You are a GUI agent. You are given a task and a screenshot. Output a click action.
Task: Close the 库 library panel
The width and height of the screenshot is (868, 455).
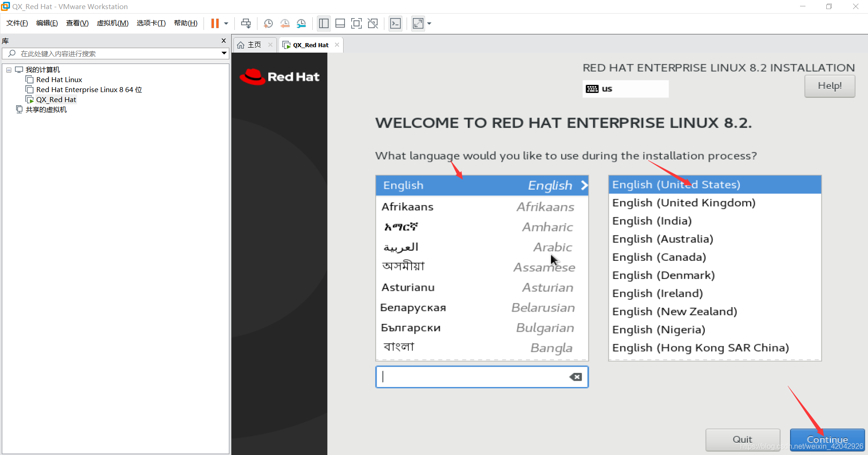click(x=223, y=41)
